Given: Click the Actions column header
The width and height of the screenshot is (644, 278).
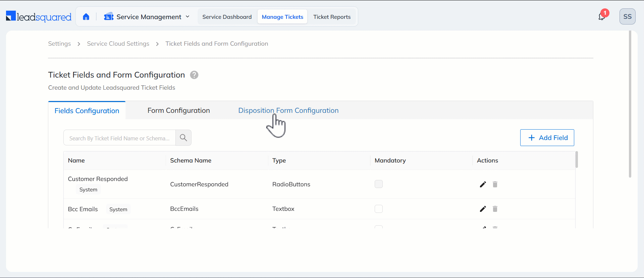Looking at the screenshot, I should tap(487, 160).
